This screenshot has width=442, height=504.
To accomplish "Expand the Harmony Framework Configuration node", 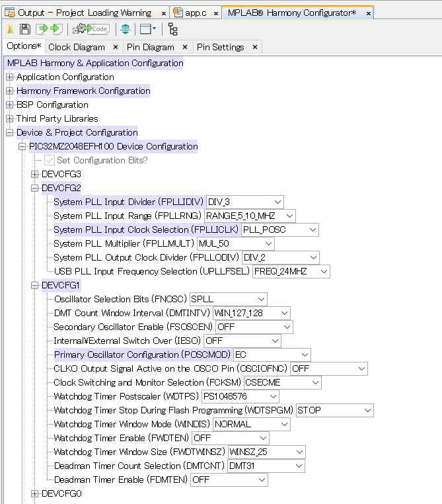I will pos(10,91).
